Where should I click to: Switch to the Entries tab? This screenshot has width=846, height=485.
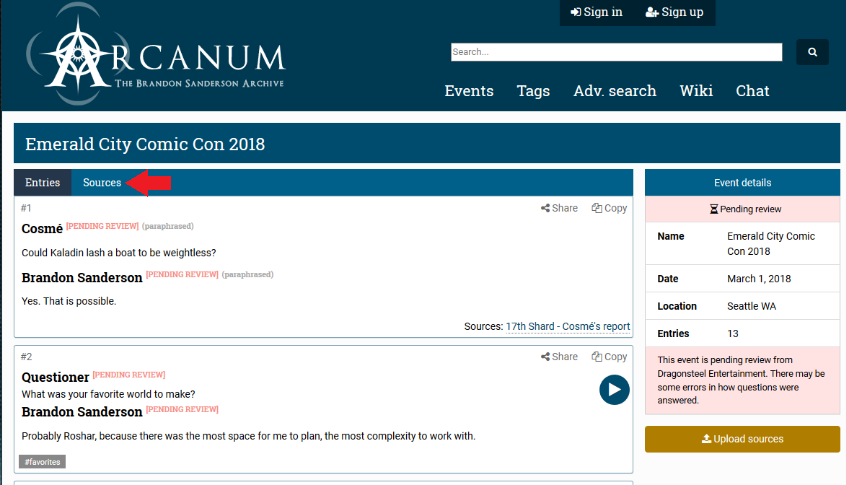[43, 182]
